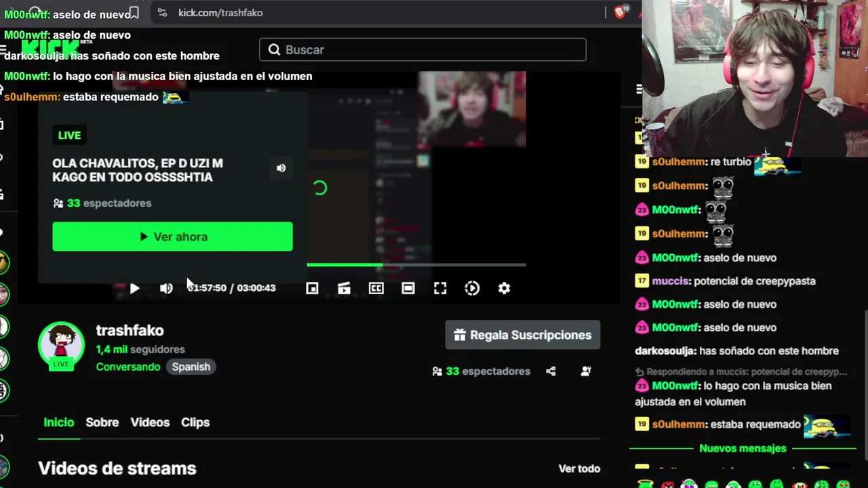This screenshot has height=488, width=868.
Task: Click the trashfako channel name
Action: pos(130,330)
